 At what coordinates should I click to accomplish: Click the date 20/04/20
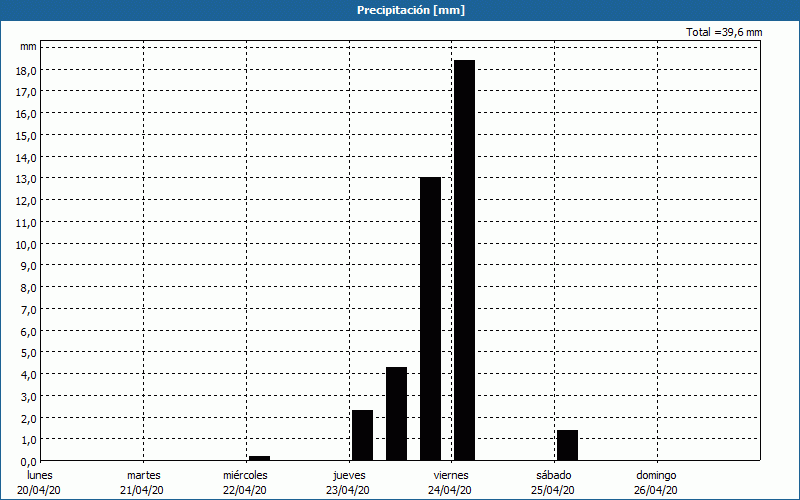(x=39, y=490)
